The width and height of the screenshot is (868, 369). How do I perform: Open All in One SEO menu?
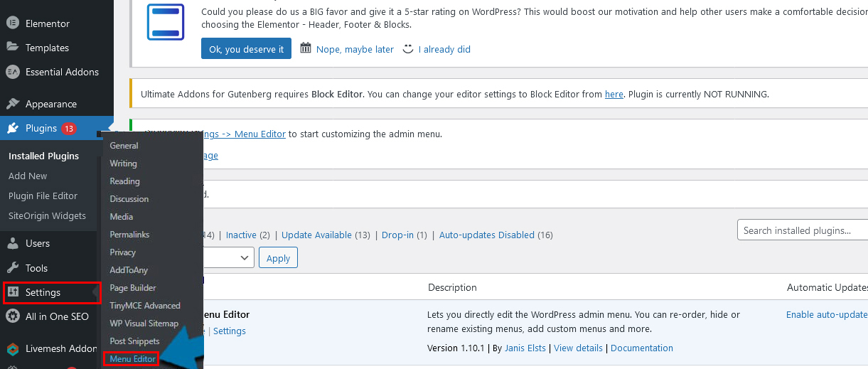coord(57,316)
